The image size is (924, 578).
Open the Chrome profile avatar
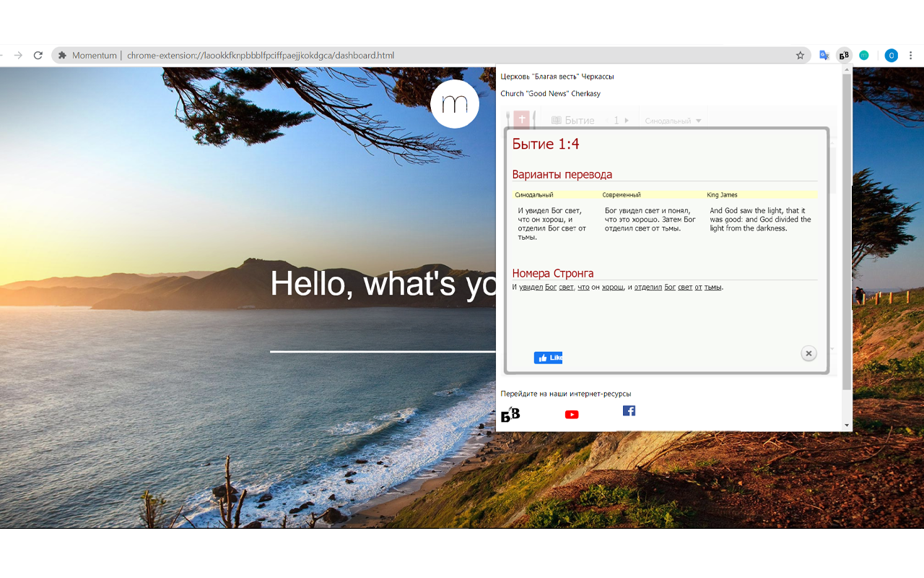[x=892, y=55]
